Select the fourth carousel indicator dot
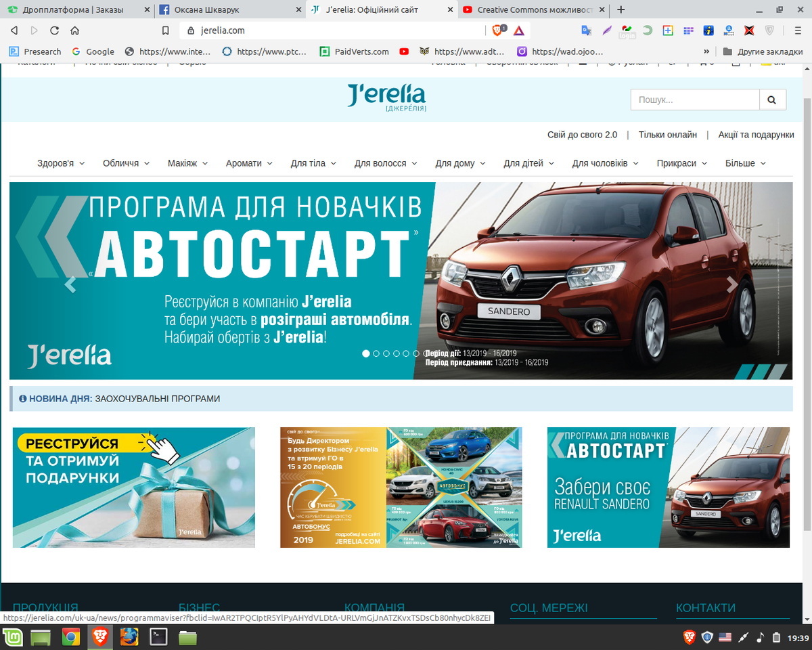Screen dimensions: 812x650 (x=396, y=353)
